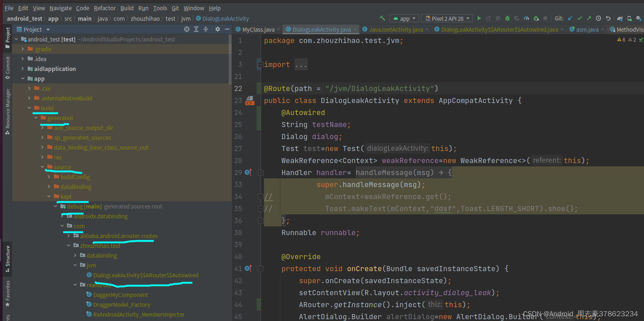Click Select Opened File crosshair icon in Project panel
This screenshot has width=644, height=321.
coord(187,29)
